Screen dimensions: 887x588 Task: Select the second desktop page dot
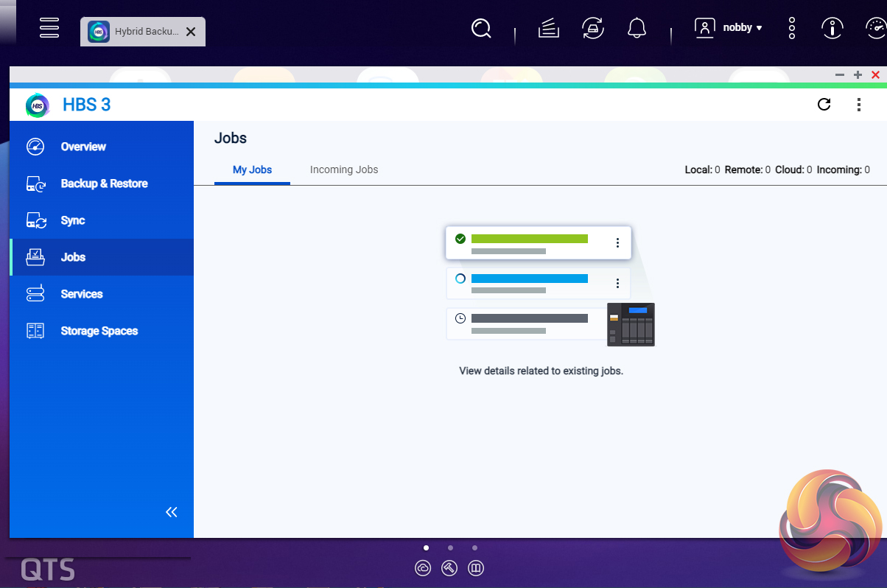tap(450, 548)
